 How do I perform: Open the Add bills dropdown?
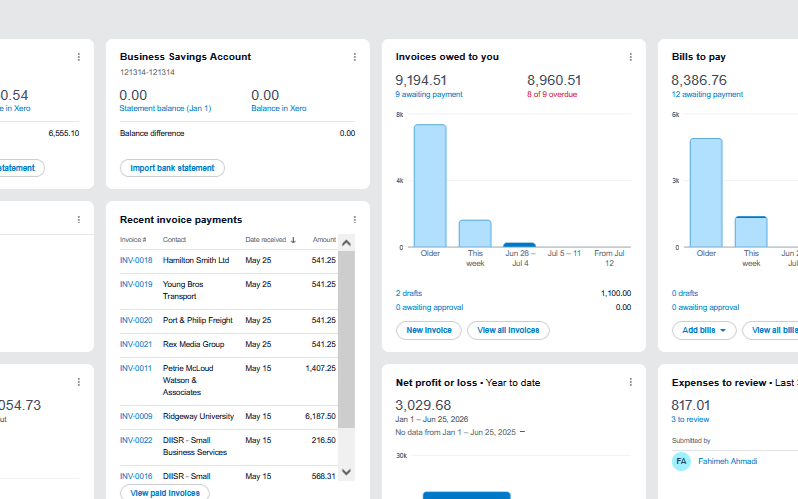click(x=704, y=330)
